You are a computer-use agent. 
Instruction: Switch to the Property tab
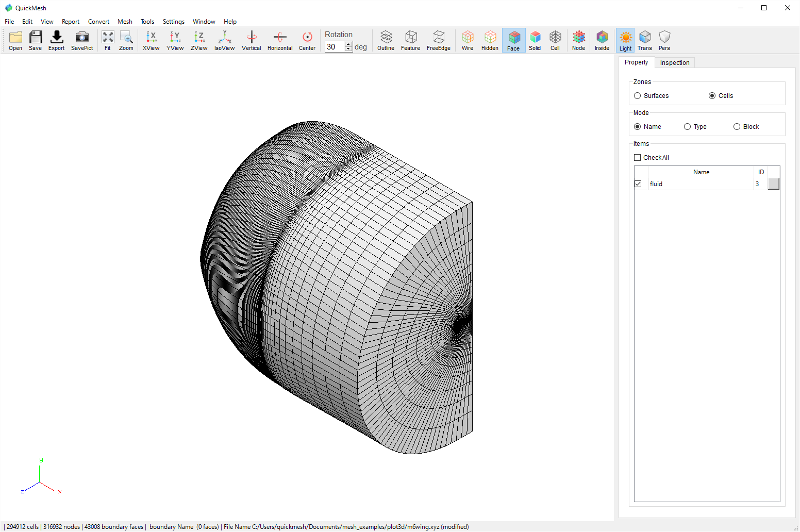[637, 62]
